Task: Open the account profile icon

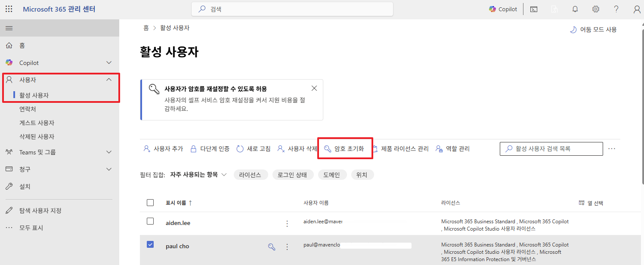Action: click(x=637, y=9)
